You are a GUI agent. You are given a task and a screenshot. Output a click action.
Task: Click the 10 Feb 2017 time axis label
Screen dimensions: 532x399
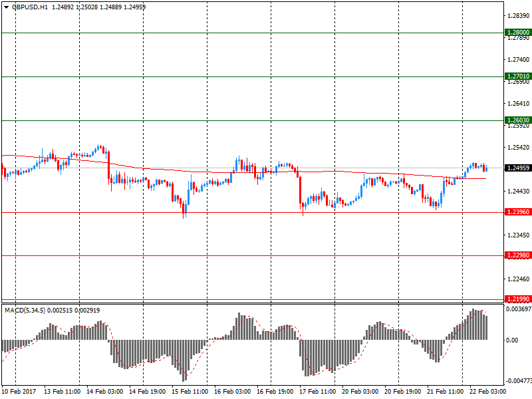coord(19,391)
